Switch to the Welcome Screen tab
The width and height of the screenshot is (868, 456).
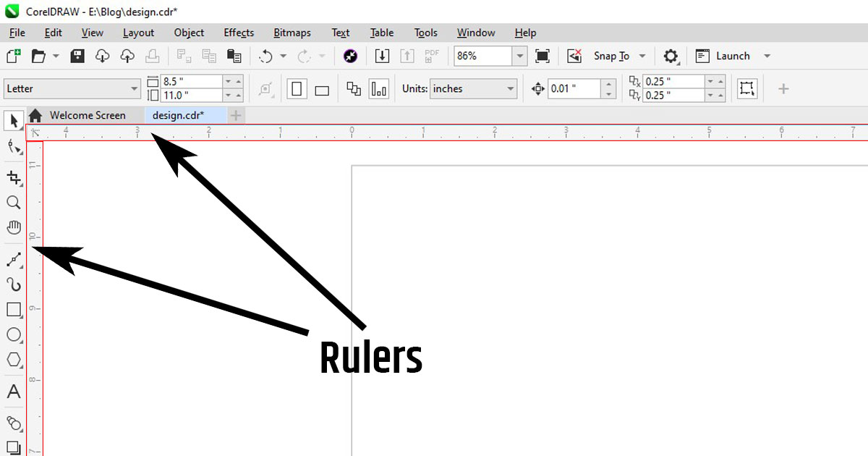pos(87,115)
